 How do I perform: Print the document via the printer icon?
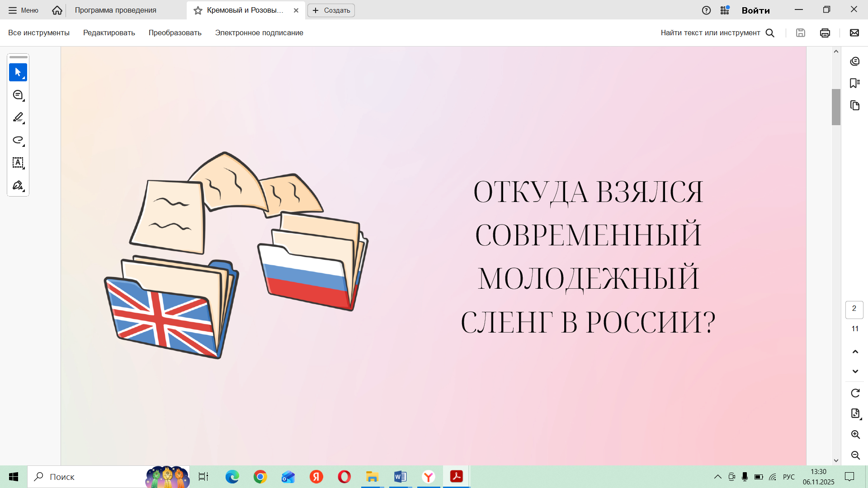(825, 33)
